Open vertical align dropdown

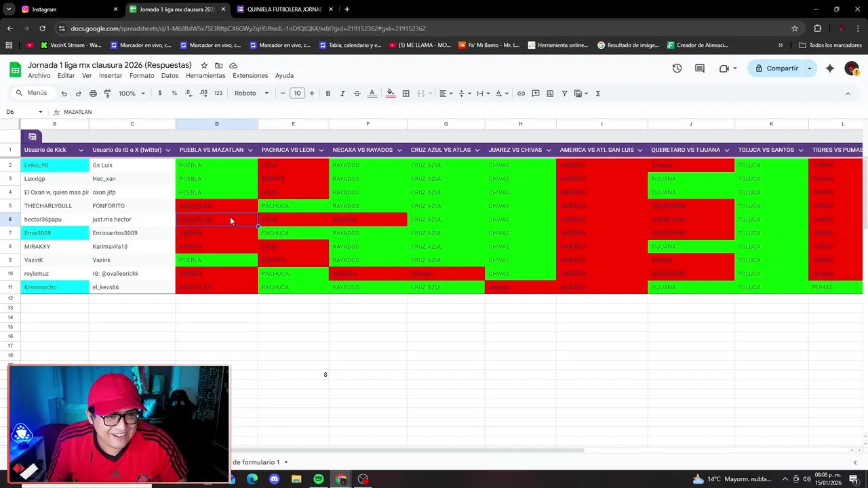pos(464,94)
